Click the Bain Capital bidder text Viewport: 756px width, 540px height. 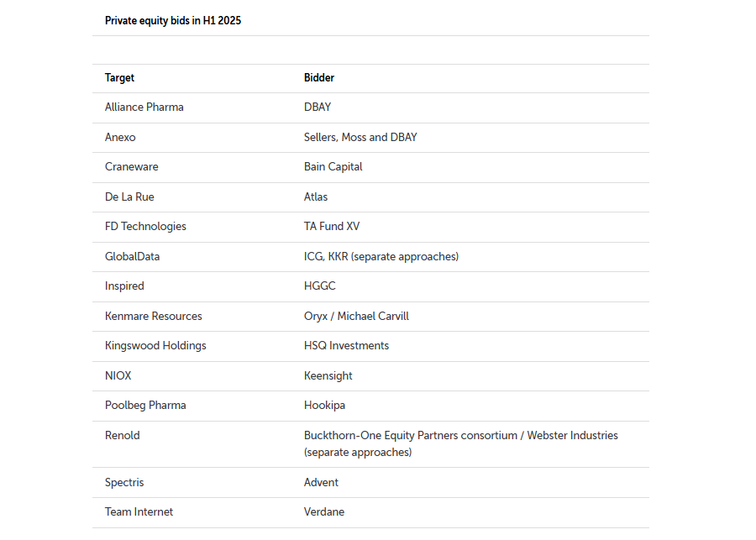[333, 167]
